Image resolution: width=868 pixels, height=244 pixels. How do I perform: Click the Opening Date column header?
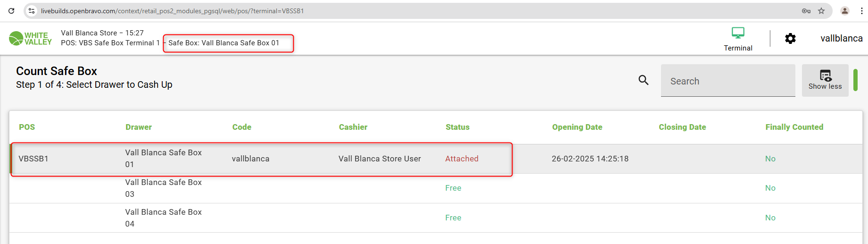(577, 127)
